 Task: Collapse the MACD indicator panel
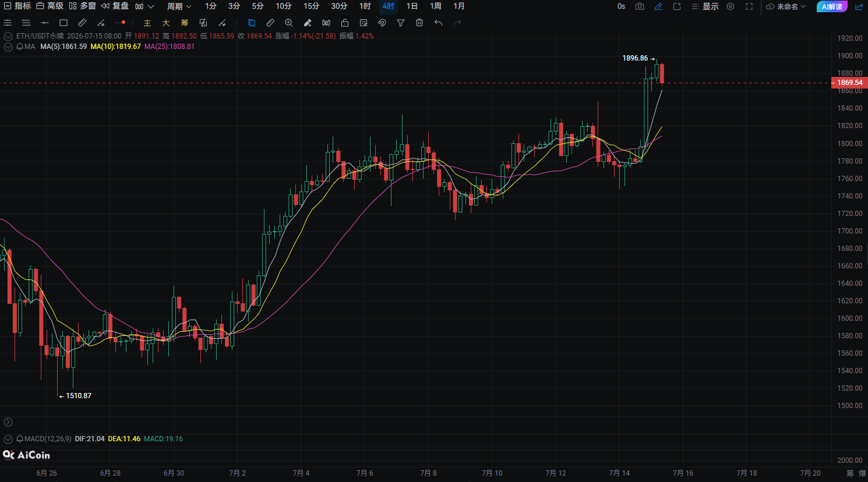click(8, 439)
